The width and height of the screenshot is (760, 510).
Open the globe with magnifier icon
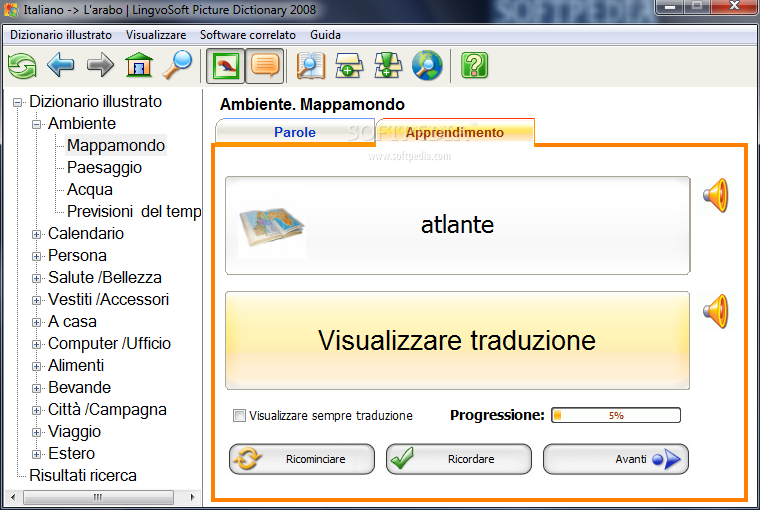(427, 65)
